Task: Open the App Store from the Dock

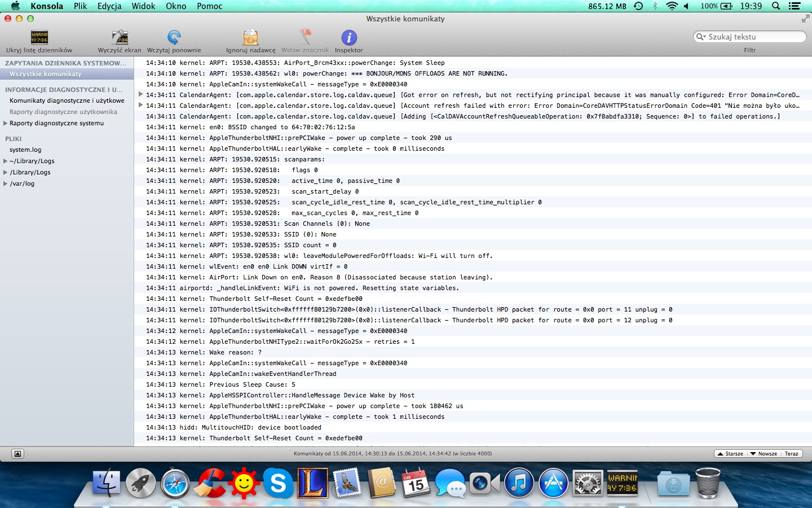Action: tap(553, 483)
